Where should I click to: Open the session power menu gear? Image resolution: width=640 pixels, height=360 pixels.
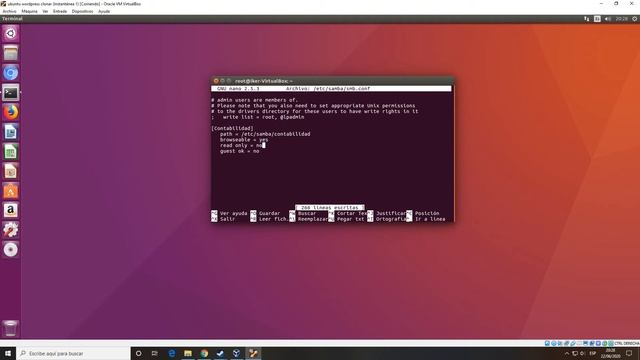pyautogui.click(x=635, y=19)
